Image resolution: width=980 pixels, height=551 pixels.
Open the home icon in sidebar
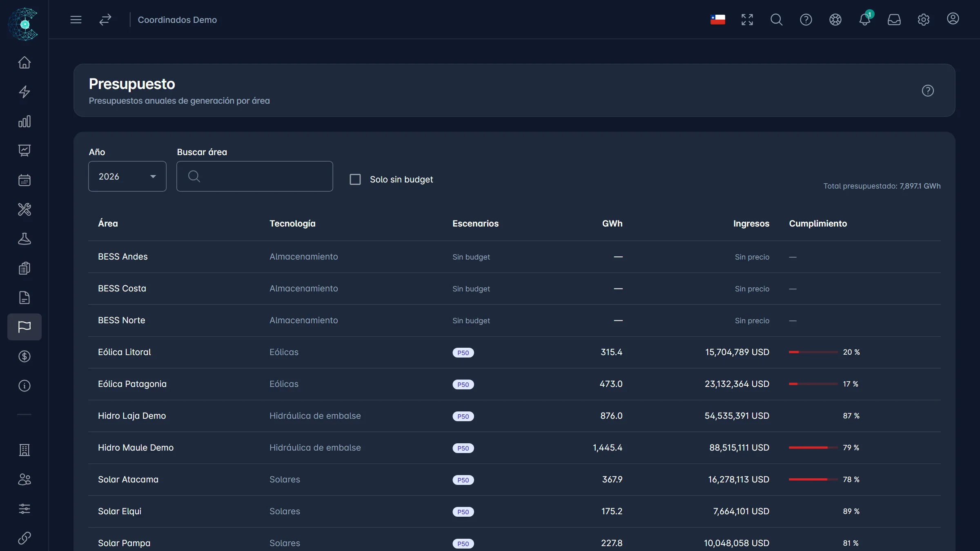pyautogui.click(x=24, y=62)
